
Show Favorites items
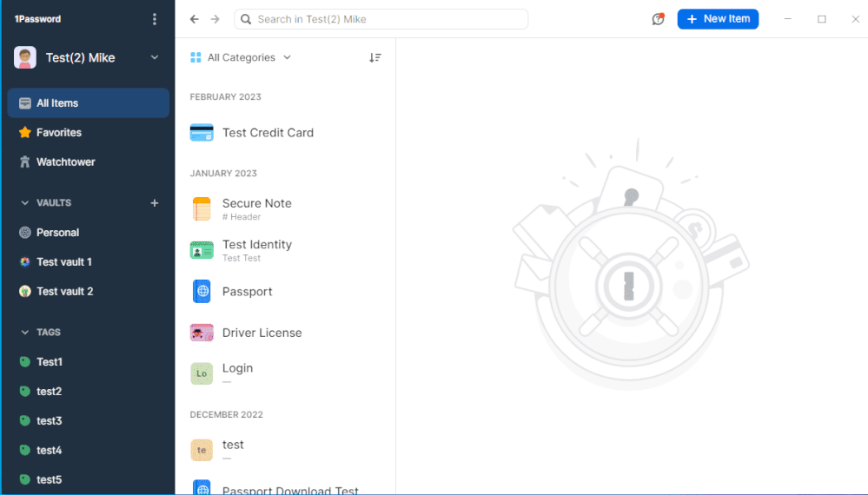58,133
